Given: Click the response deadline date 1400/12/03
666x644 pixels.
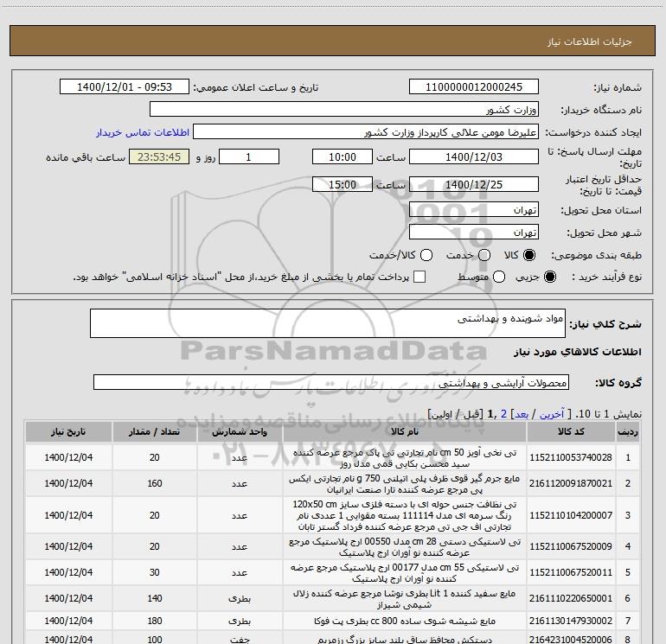Looking at the screenshot, I should (x=474, y=156).
